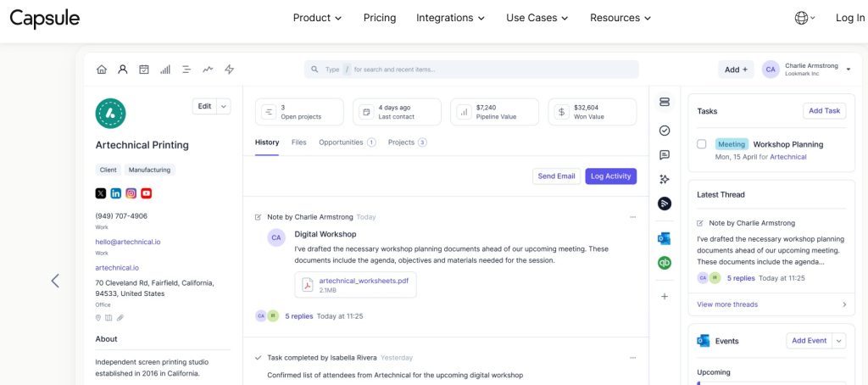Open the check-circle tasks icon in side rail

(x=665, y=131)
